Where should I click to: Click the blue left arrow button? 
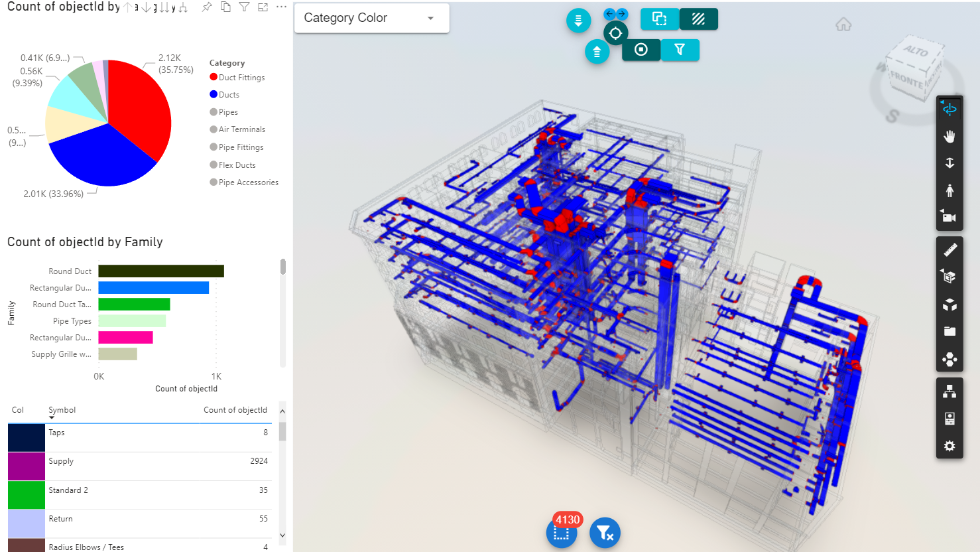click(609, 14)
